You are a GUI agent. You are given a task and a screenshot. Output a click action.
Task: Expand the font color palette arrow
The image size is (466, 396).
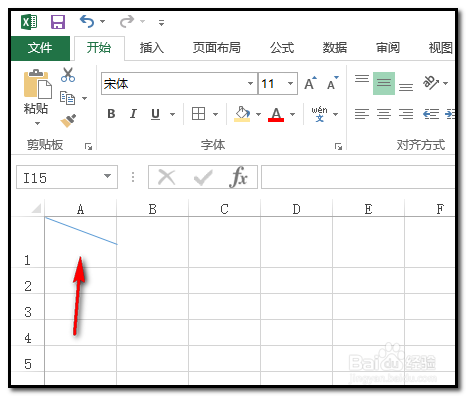[x=293, y=115]
